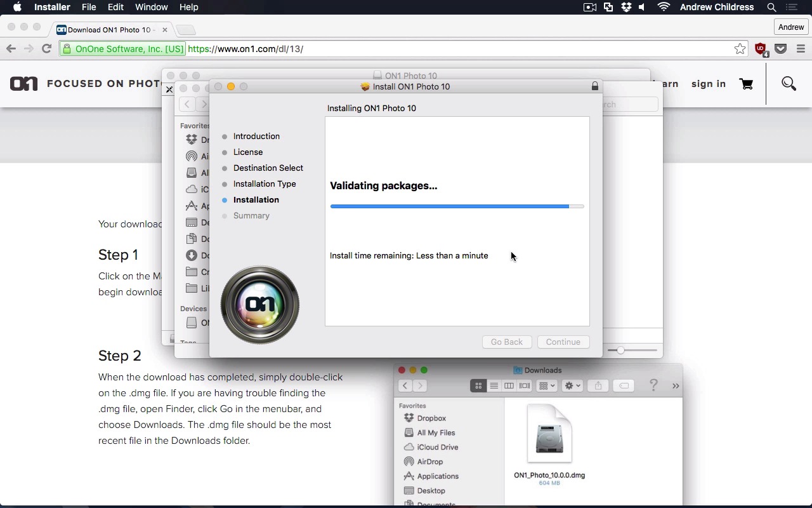
Task: Click the forward arrow in Downloads window
Action: pos(420,385)
